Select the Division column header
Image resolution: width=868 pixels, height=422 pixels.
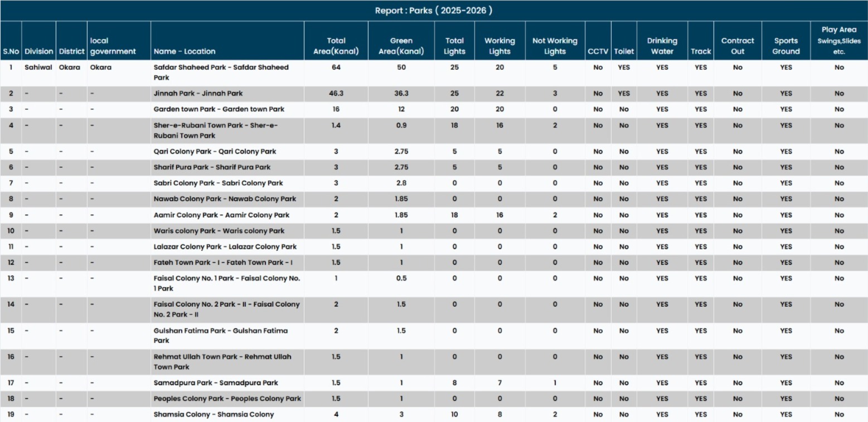click(x=38, y=51)
